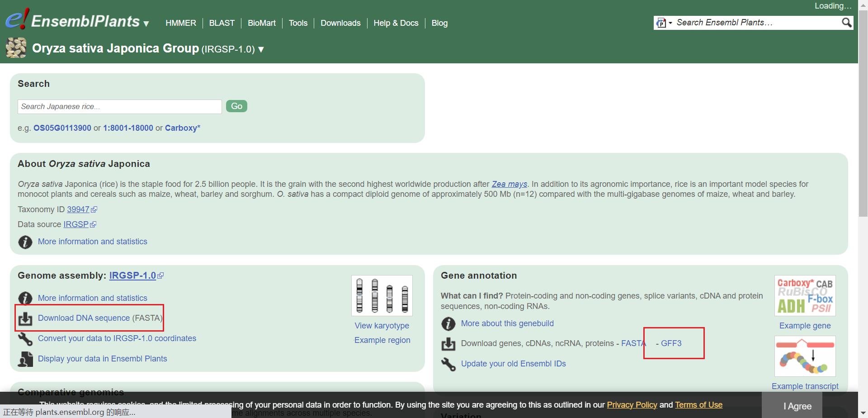The width and height of the screenshot is (868, 418).
Task: Open the Blog link in the header
Action: pyautogui.click(x=439, y=23)
